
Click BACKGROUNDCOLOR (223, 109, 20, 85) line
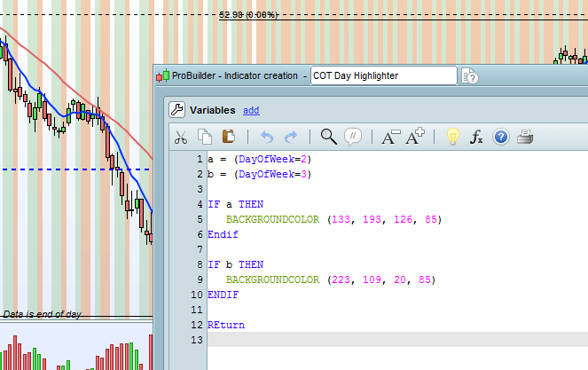[x=331, y=279]
